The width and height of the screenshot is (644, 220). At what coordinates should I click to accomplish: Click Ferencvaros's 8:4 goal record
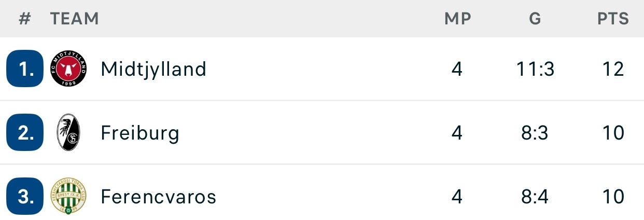coord(535,197)
